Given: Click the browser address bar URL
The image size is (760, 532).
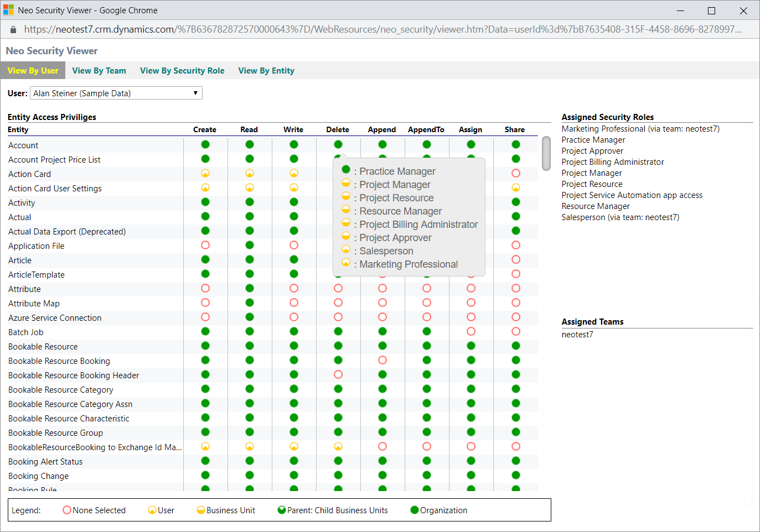Looking at the screenshot, I should 383,29.
